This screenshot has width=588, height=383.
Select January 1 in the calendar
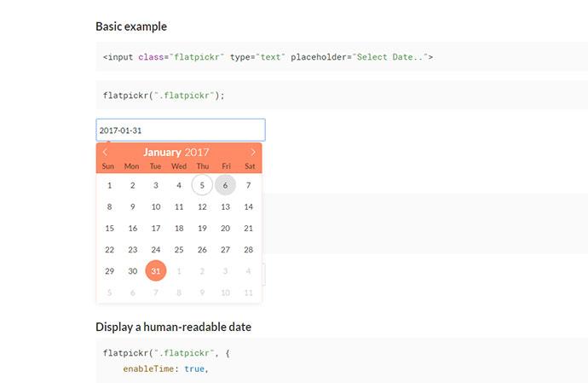[109, 185]
